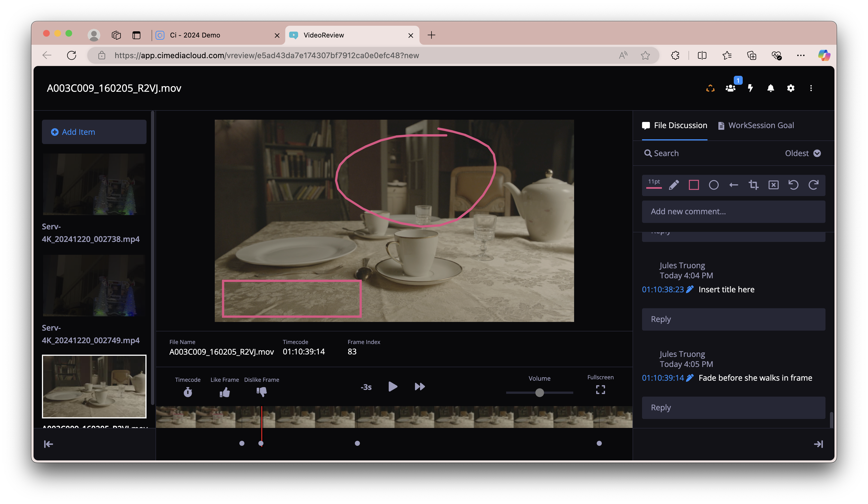Switch to the WorkSession Goal tab

pyautogui.click(x=756, y=125)
